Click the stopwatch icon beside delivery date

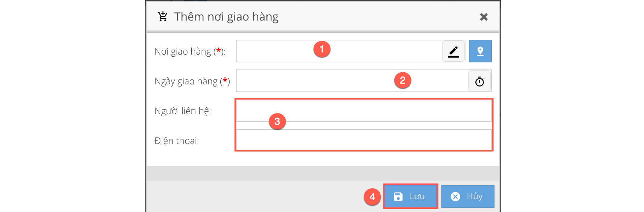coord(480,82)
